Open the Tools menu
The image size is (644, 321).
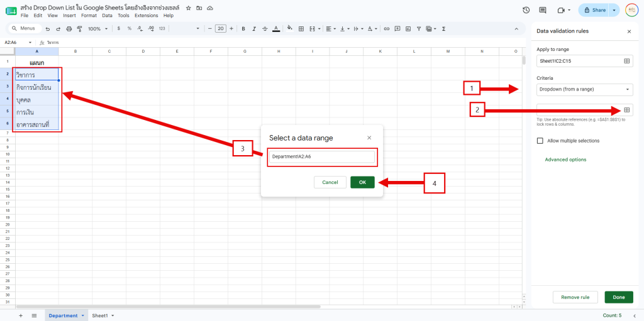coord(123,16)
